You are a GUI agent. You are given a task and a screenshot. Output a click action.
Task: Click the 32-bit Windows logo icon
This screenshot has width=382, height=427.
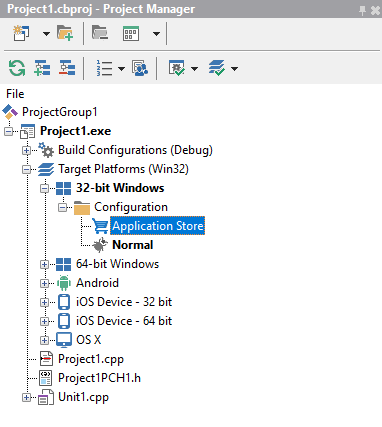[x=63, y=188]
